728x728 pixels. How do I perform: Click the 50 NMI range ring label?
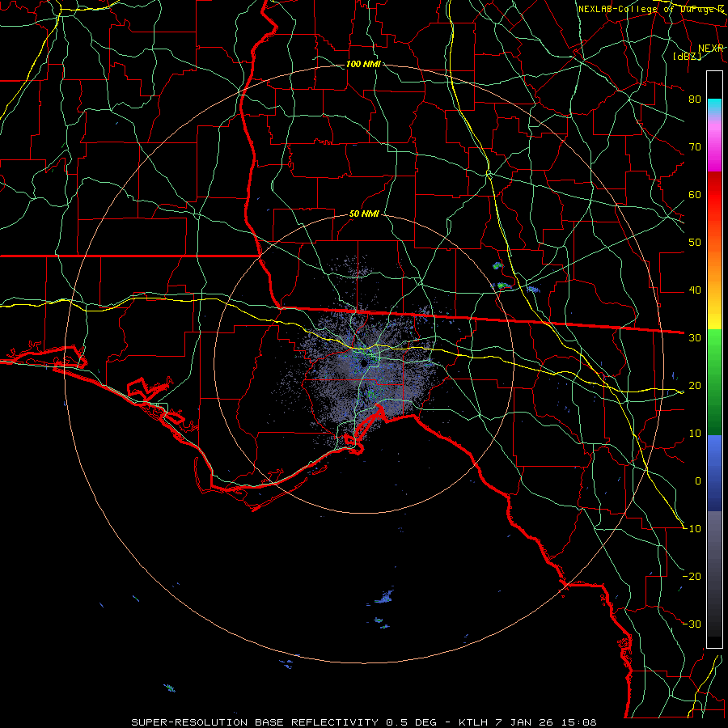pos(365,214)
